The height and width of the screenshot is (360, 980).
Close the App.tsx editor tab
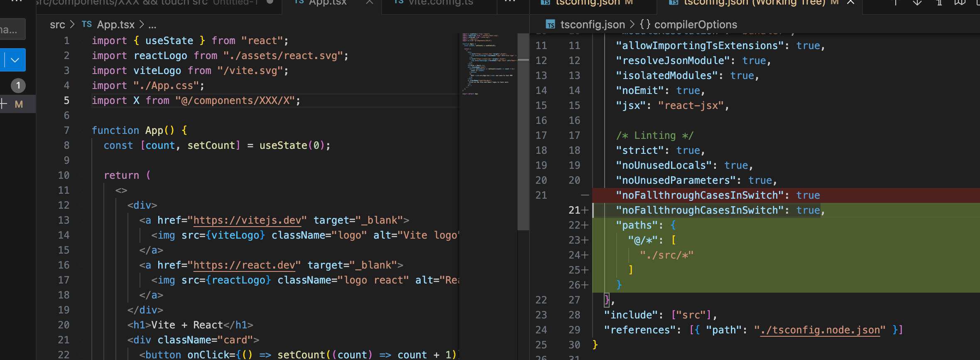click(369, 2)
